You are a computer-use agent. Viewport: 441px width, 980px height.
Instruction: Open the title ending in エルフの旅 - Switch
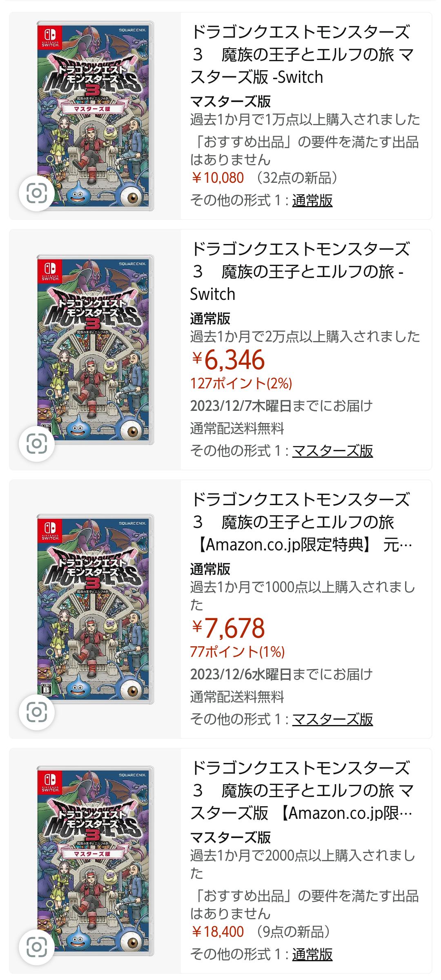(x=301, y=271)
